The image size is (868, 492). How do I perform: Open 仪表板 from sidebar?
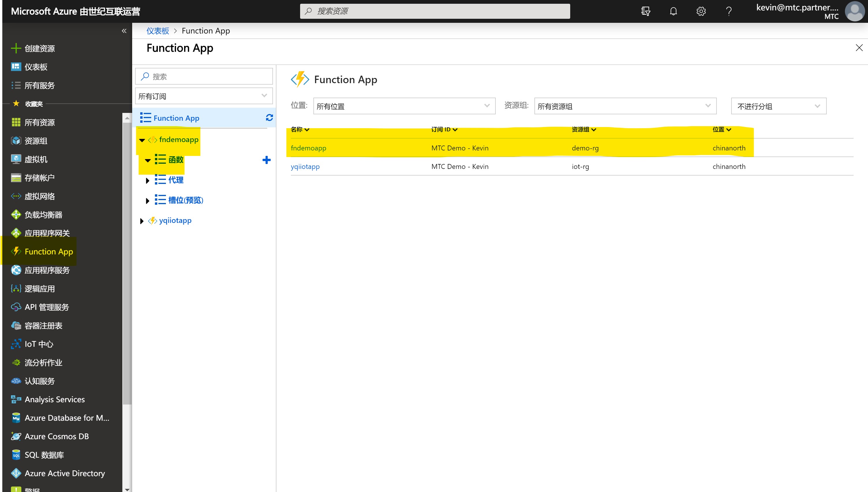36,67
